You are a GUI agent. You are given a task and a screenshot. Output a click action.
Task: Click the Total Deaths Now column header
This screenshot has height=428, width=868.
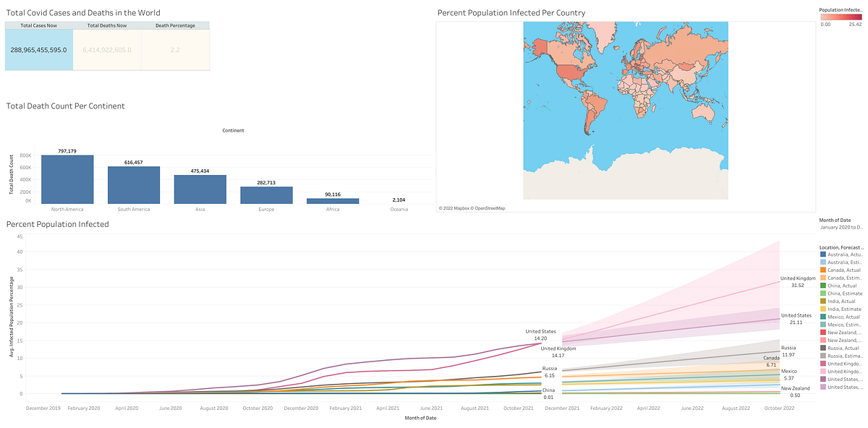pyautogui.click(x=107, y=25)
